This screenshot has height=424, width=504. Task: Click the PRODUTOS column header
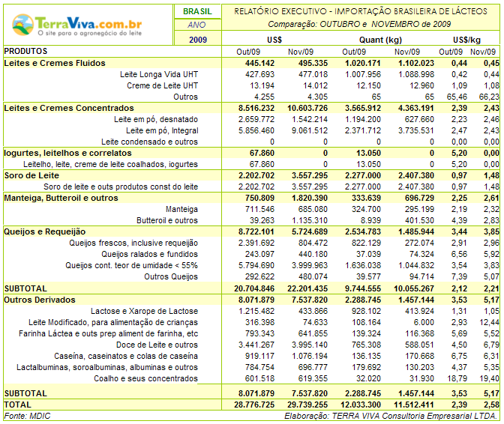(25, 52)
